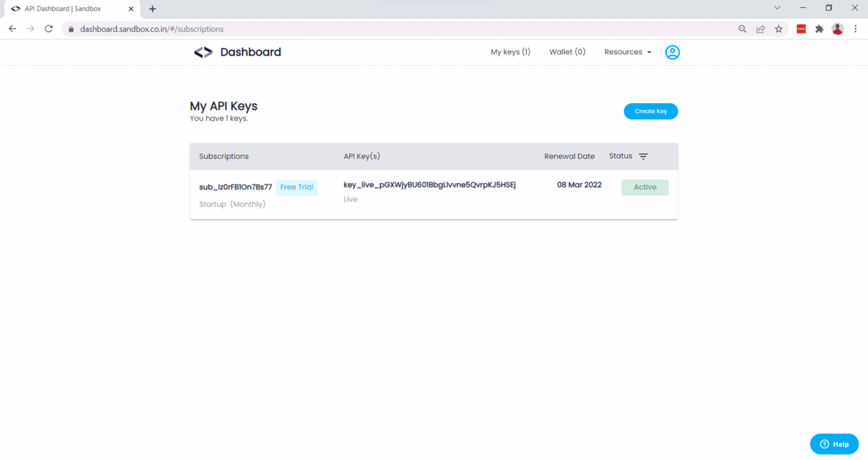Bookmark this page with the star icon
This screenshot has height=460, width=868.
[x=778, y=29]
